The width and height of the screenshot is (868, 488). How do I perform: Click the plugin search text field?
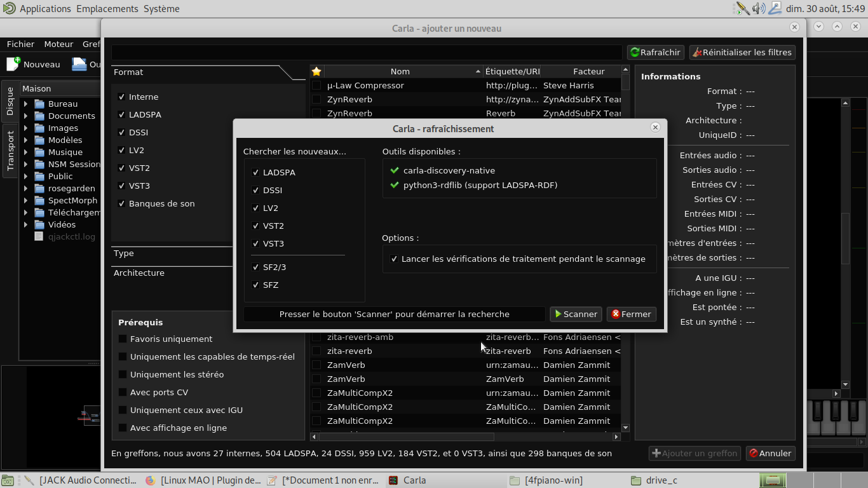coord(367,52)
